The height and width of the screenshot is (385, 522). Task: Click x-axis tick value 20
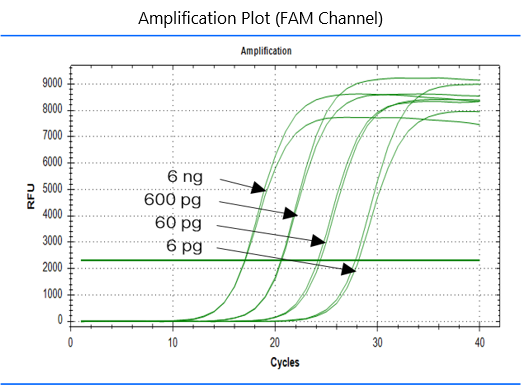point(275,342)
